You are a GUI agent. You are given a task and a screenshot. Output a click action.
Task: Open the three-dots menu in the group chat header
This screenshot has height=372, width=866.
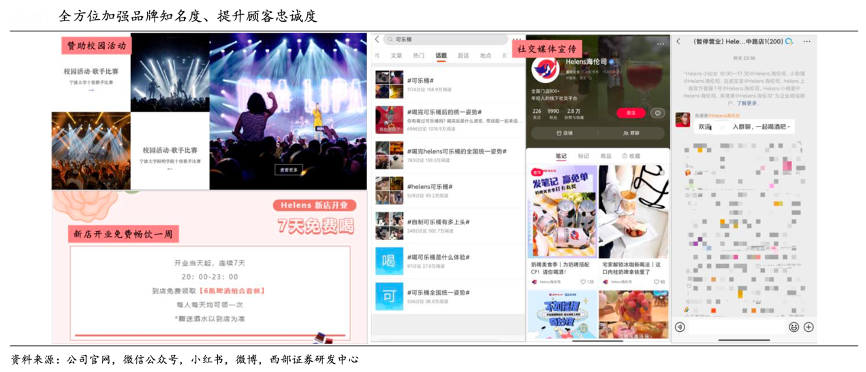tap(807, 41)
